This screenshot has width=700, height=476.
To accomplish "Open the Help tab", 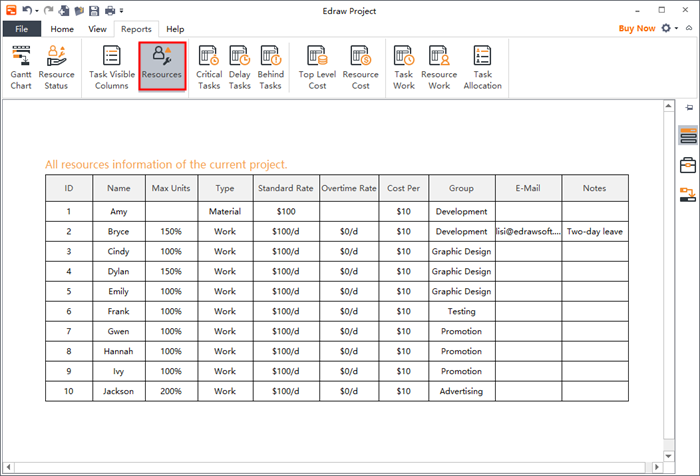I will point(175,29).
